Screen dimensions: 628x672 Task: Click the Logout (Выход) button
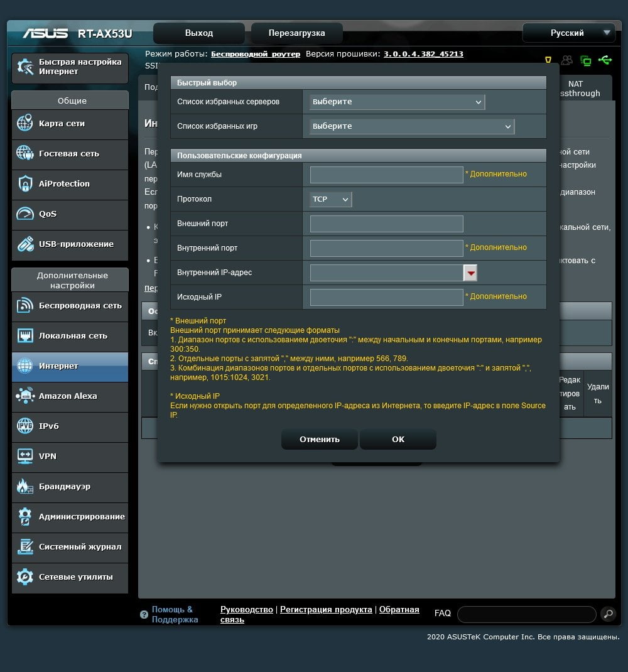(199, 33)
